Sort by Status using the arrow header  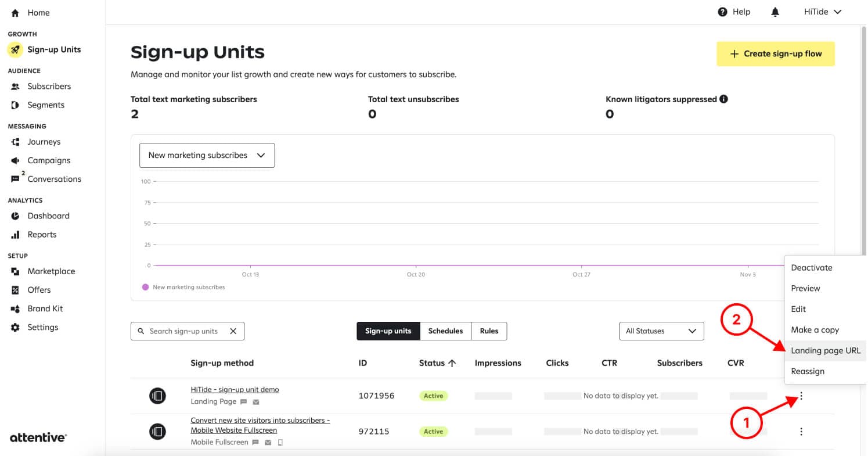(437, 362)
